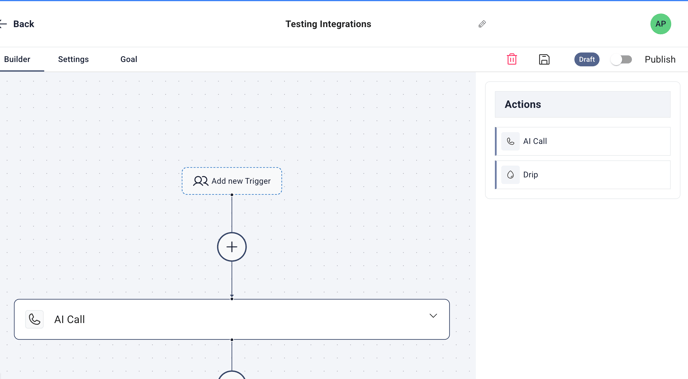Click the phone icon on the AI Call node
This screenshot has height=379, width=688.
(x=34, y=319)
